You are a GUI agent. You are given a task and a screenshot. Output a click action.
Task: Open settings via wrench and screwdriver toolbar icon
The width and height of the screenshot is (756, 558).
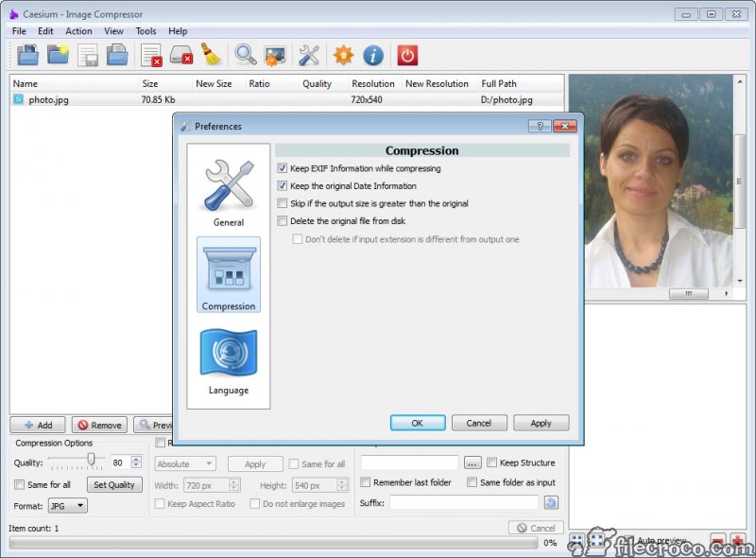(x=309, y=55)
